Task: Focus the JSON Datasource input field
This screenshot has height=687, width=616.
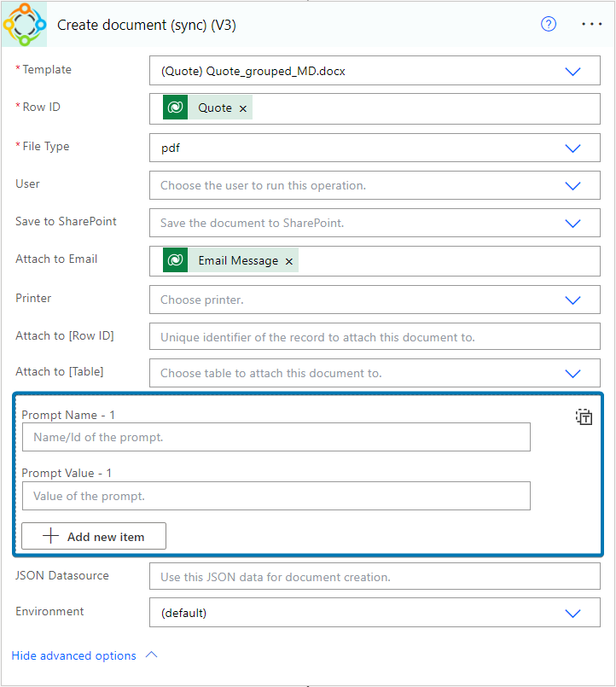Action: point(375,577)
